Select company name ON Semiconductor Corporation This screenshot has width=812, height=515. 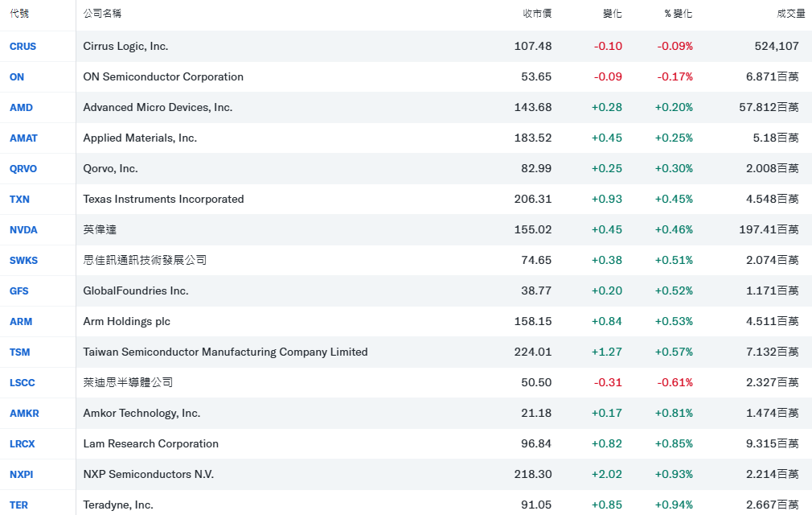click(x=163, y=76)
